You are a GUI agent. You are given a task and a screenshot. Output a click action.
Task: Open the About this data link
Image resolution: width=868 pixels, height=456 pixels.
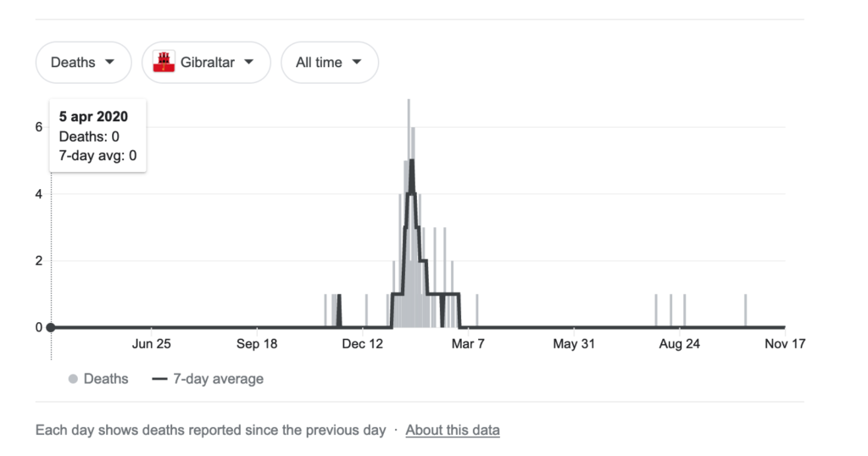453,430
